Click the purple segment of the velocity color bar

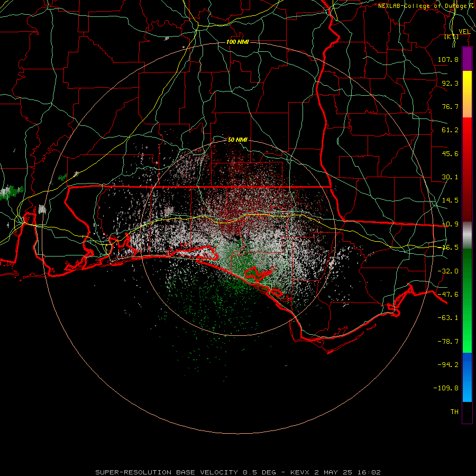pos(467,59)
